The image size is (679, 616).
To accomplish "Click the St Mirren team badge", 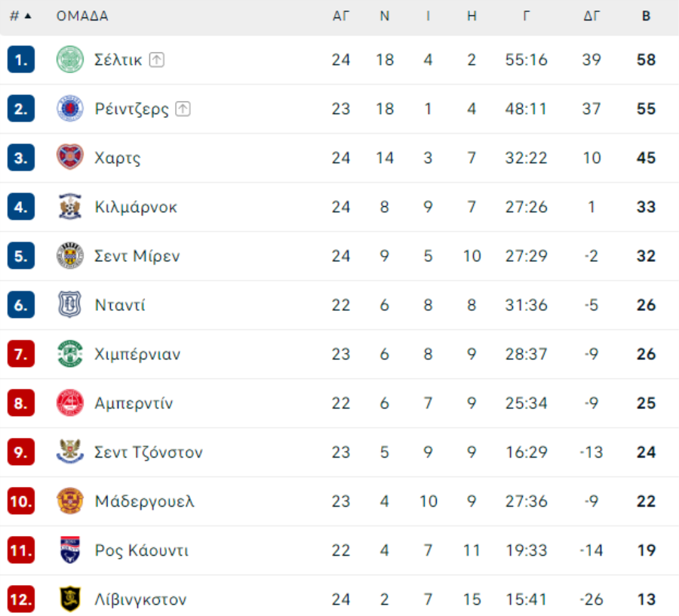I will (x=69, y=256).
